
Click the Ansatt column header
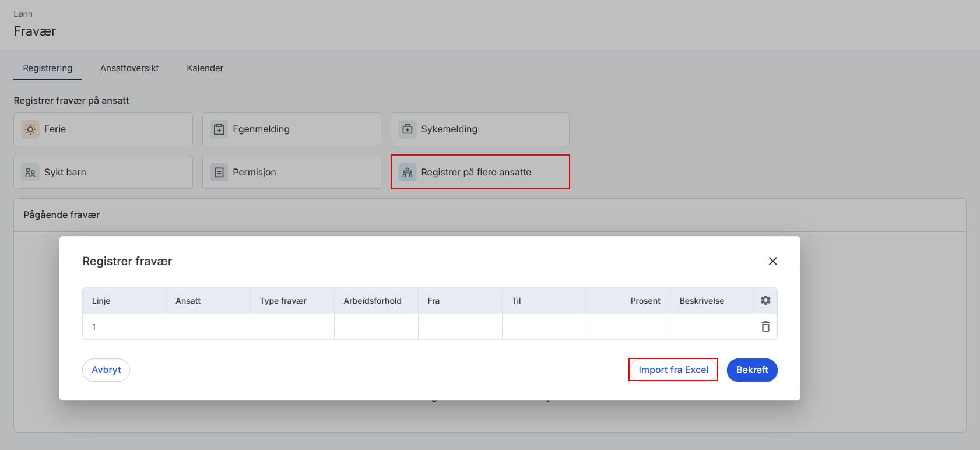pos(208,301)
